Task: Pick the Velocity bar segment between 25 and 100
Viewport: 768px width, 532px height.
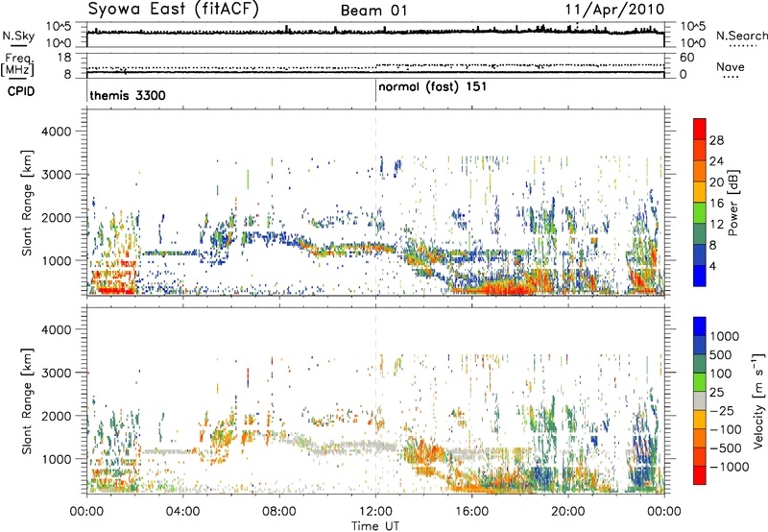Action: point(700,382)
